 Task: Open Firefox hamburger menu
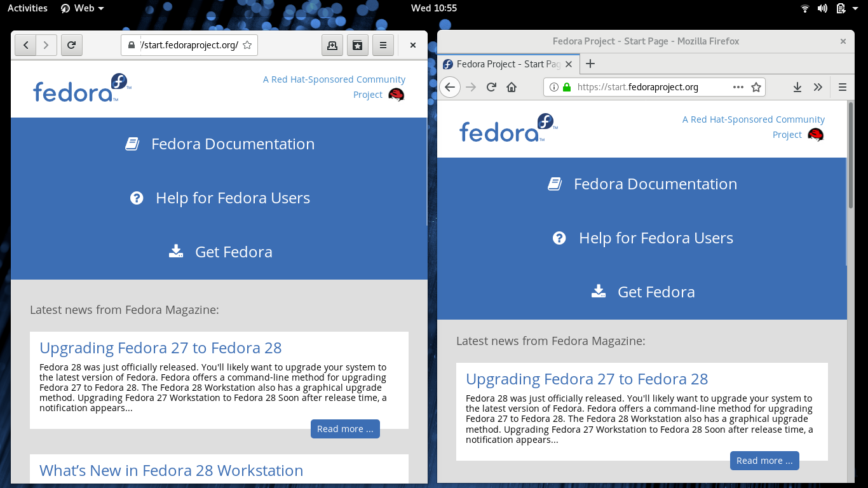[843, 87]
